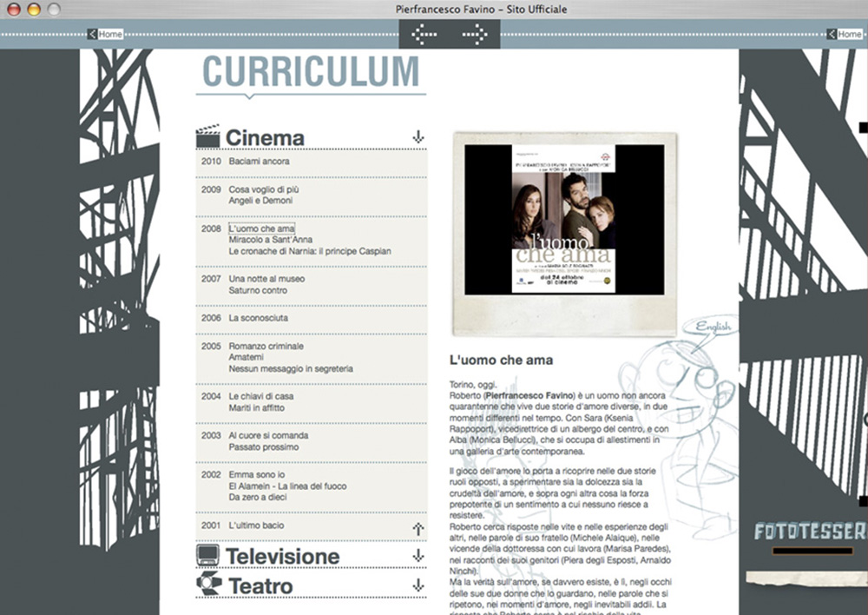Select Le cronache di Narnia: il principe Caspian

coord(310,251)
